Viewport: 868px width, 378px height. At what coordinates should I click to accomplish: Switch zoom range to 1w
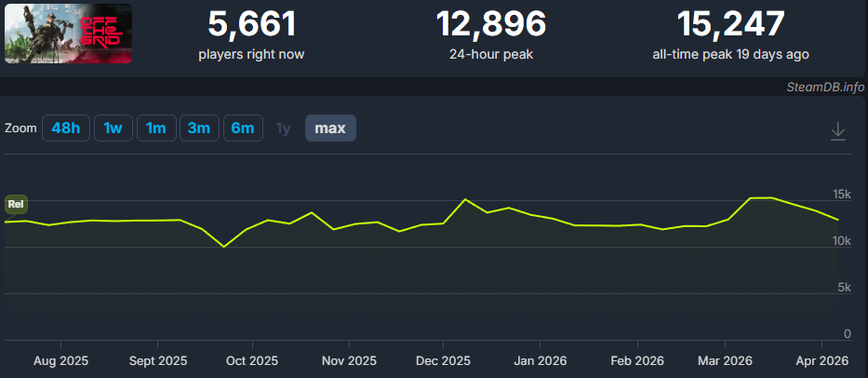[x=113, y=128]
